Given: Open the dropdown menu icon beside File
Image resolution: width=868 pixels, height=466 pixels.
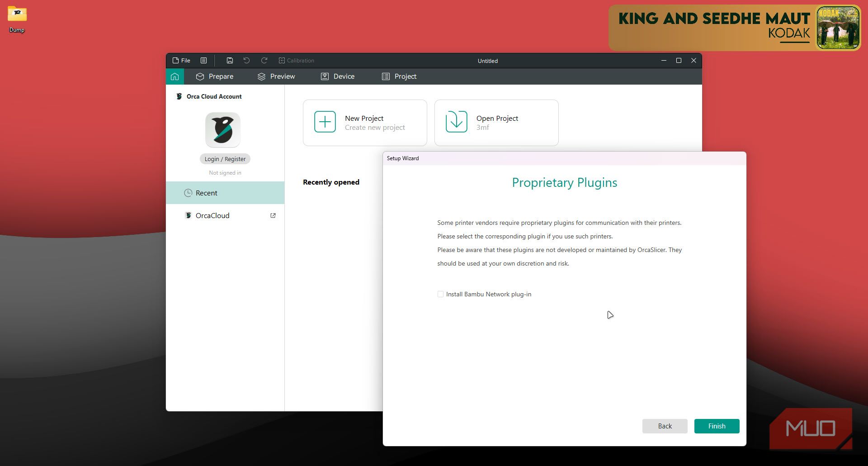Looking at the screenshot, I should [x=204, y=61].
